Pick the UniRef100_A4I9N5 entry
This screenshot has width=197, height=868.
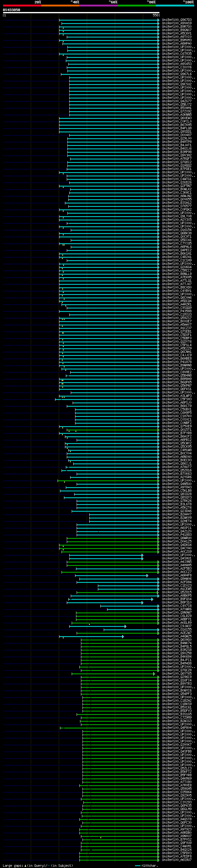tap(177, 562)
